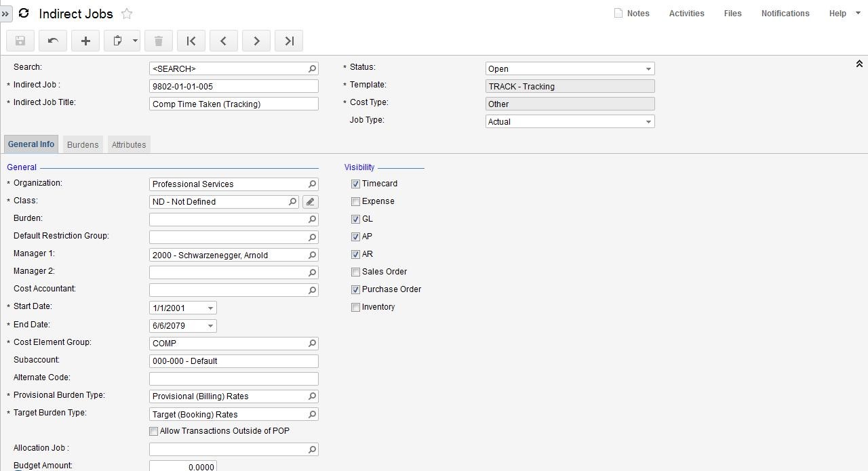
Task: Open the Start Date picker dropdown
Action: point(210,308)
